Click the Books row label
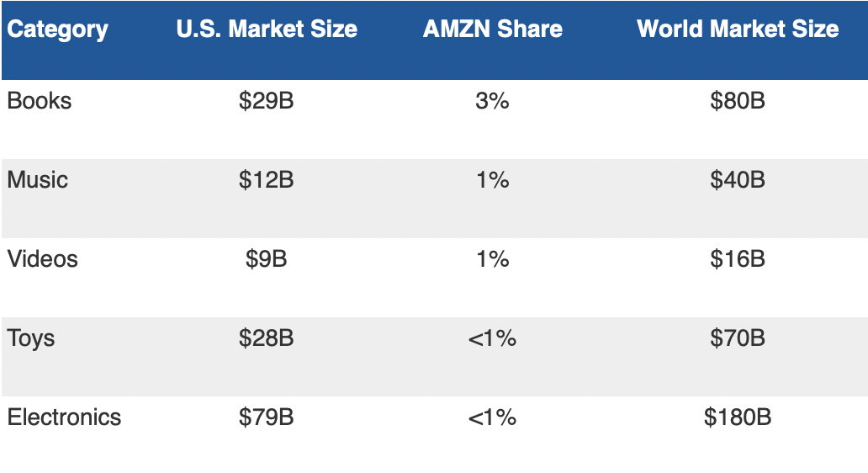Viewport: 868px width, 473px height. pos(40,101)
